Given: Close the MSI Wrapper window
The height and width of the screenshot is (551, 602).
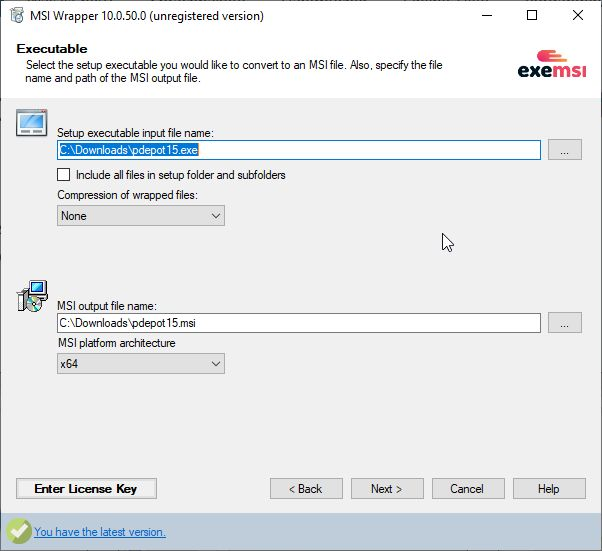Looking at the screenshot, I should click(577, 15).
